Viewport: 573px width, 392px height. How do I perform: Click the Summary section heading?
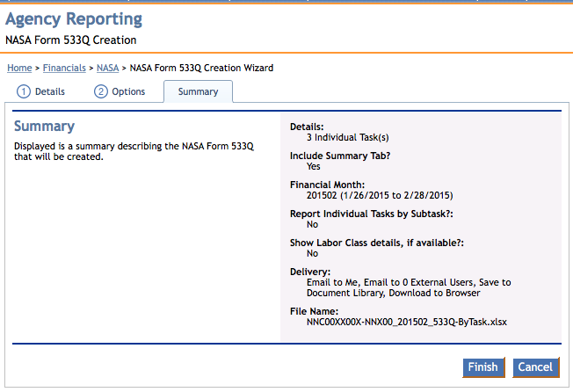click(x=44, y=127)
